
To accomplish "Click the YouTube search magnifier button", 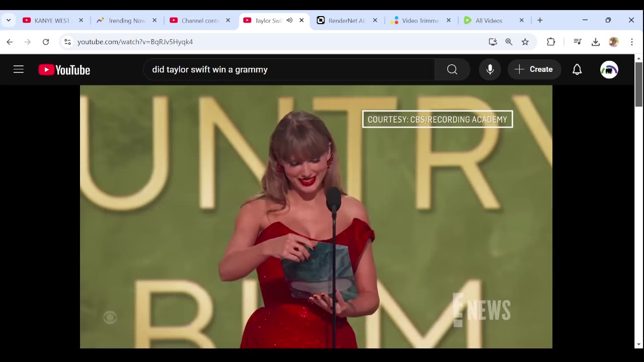I will click(452, 69).
